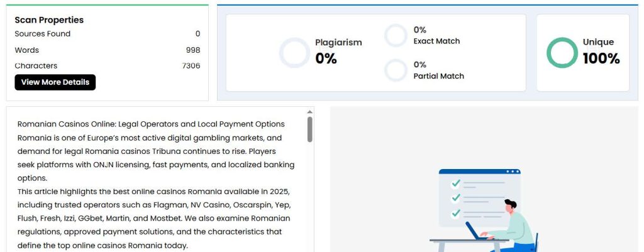Click the Exact Match circle indicator

(396, 36)
